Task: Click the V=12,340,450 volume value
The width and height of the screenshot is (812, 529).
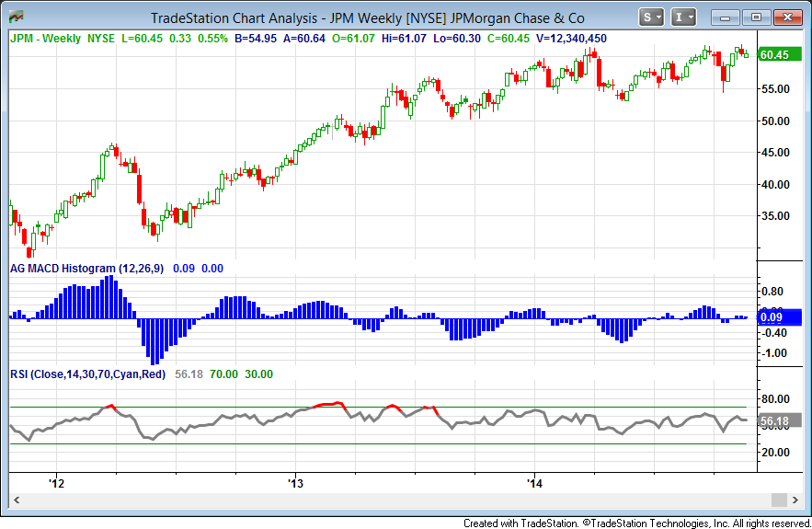Action: (x=571, y=39)
